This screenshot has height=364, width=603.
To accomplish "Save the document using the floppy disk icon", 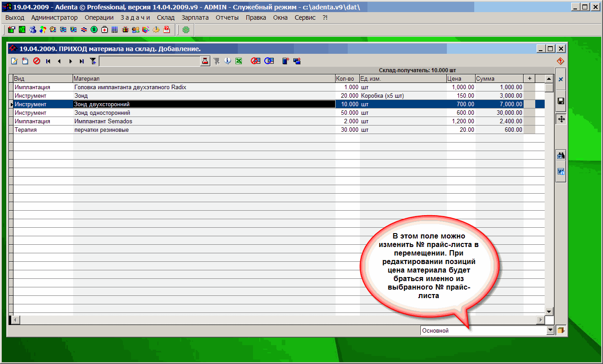I will coord(560,101).
